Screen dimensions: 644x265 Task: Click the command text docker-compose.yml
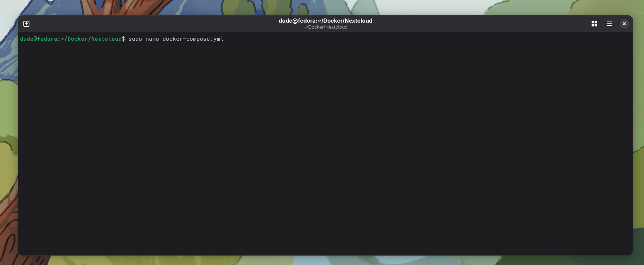coord(193,39)
